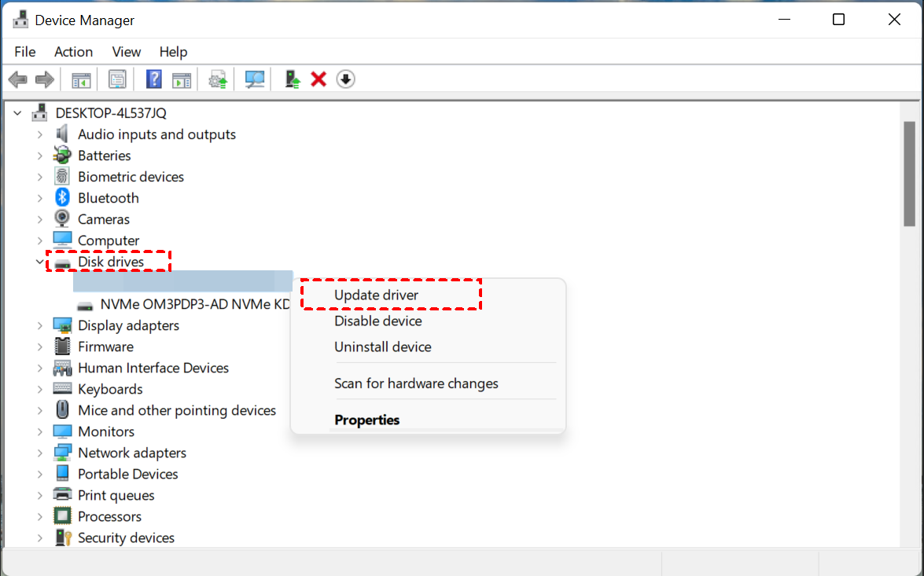Select the Firmware tree item label
Image resolution: width=924 pixels, height=576 pixels.
[x=105, y=347]
